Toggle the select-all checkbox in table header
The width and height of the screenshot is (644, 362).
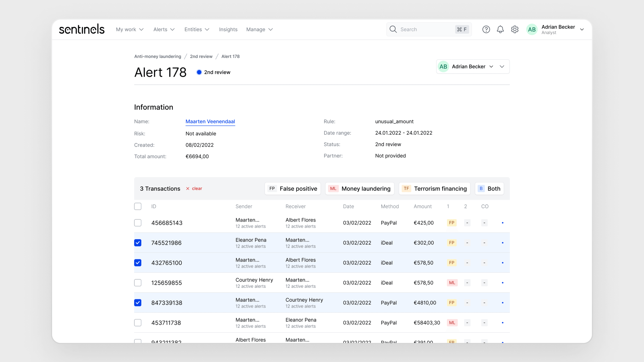click(x=138, y=206)
